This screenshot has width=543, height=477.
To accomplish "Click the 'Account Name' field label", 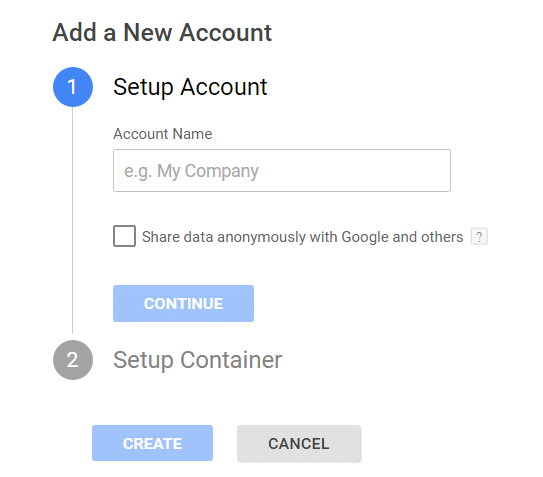I will point(163,134).
